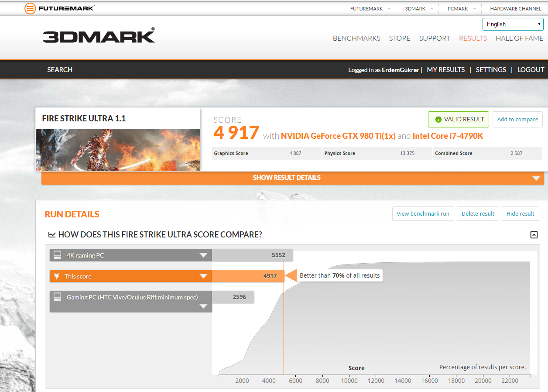This screenshot has width=548, height=392.
Task: Click the Better than 70% tooltip
Action: pyautogui.click(x=339, y=275)
